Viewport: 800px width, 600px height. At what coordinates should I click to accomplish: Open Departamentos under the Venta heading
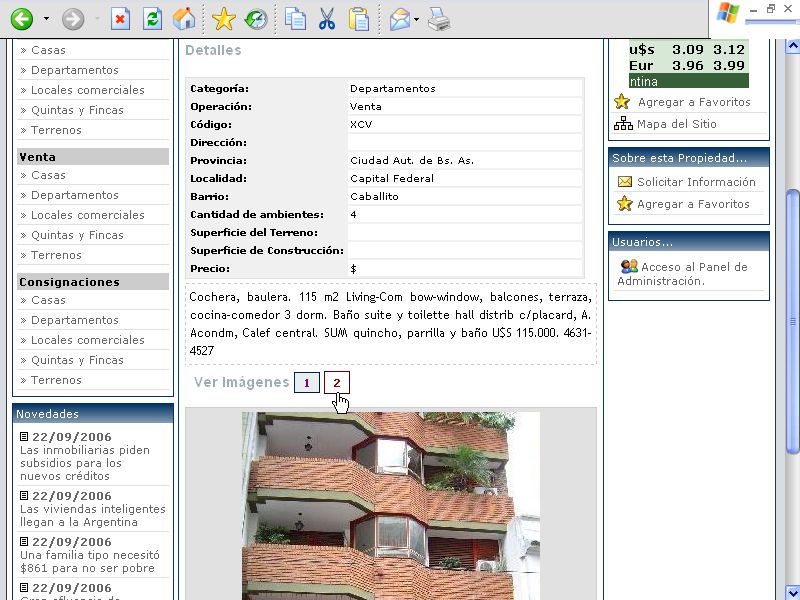point(74,195)
